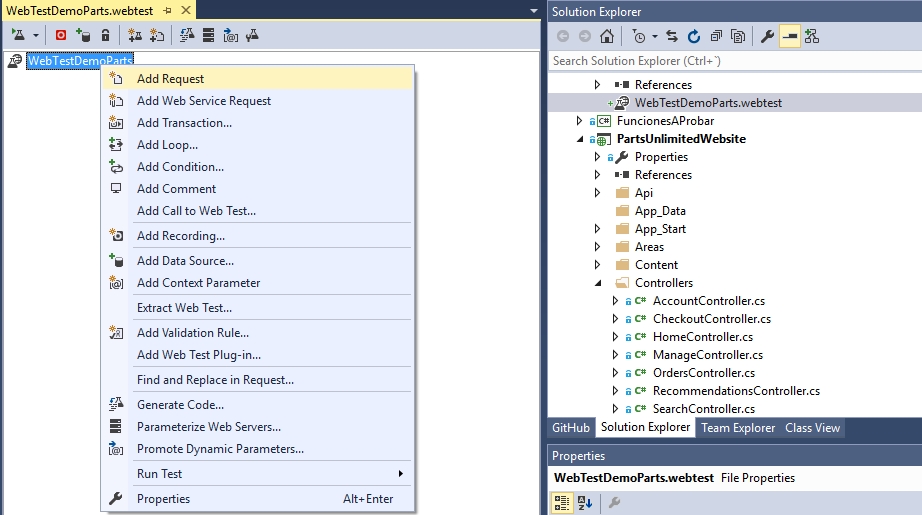Expand Properties under PartsUnlimitedWebsite
Viewport: 922px width, 515px height.
click(597, 157)
